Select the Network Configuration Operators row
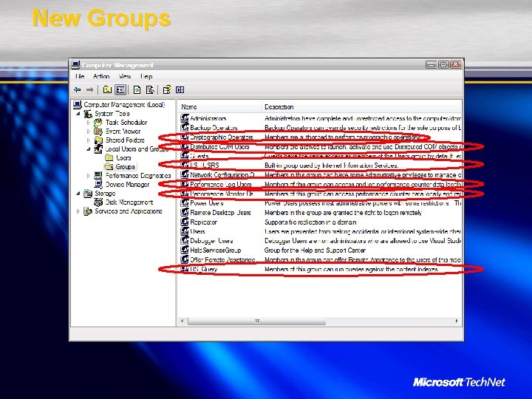Image resolution: width=532 pixels, height=399 pixels. [320, 174]
